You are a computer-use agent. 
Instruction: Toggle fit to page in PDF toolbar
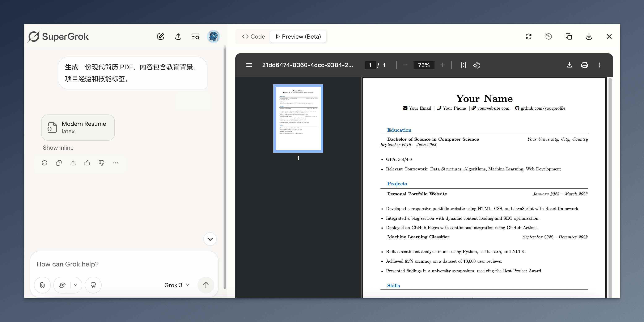point(463,65)
